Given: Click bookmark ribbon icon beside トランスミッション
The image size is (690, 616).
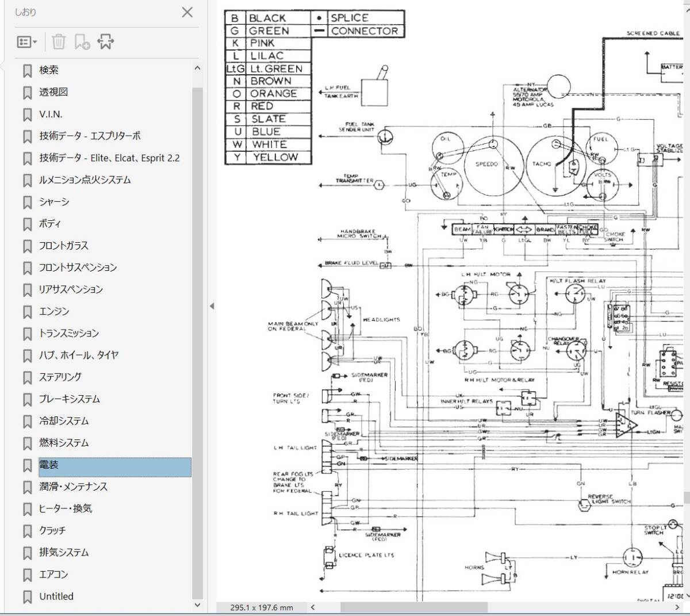Looking at the screenshot, I should (x=27, y=334).
